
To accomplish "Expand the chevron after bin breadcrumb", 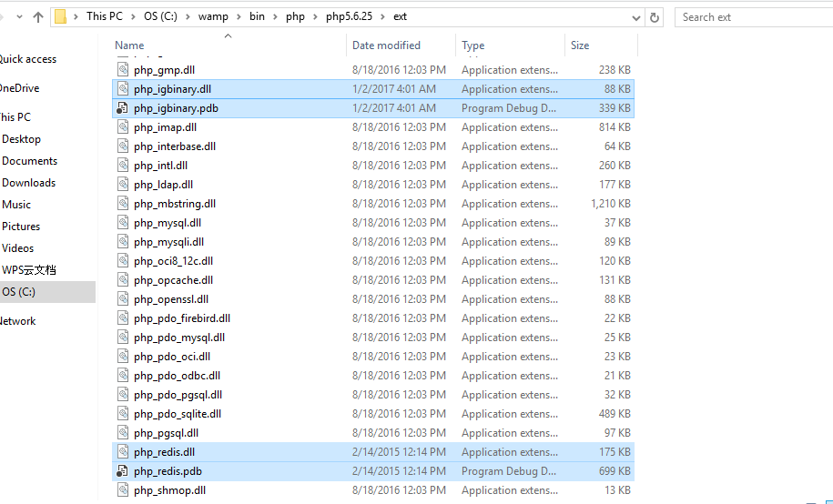I will pyautogui.click(x=275, y=17).
